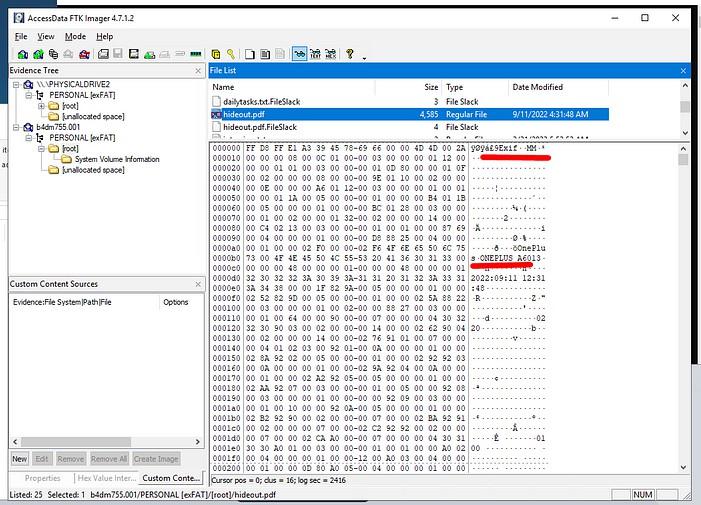Screen dimensions: 701x505
Task: Toggle the automatic file view glasses icon
Action: click(x=300, y=54)
